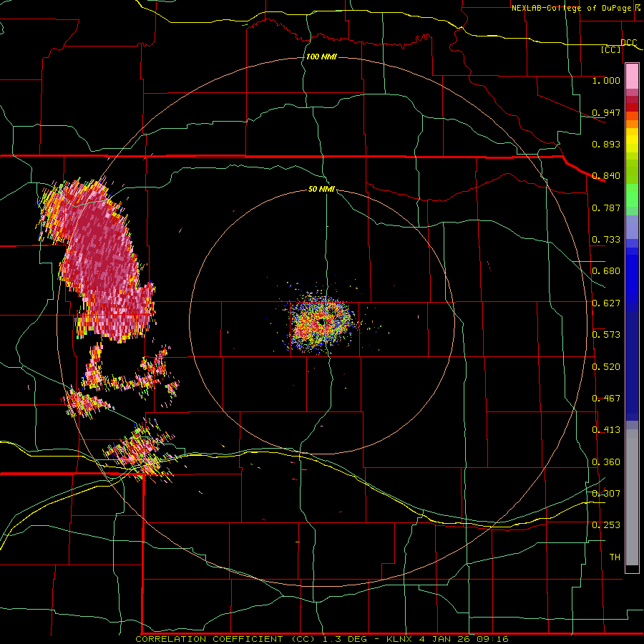
Task: Pick the lavender band in the color bar
Action: point(632,227)
